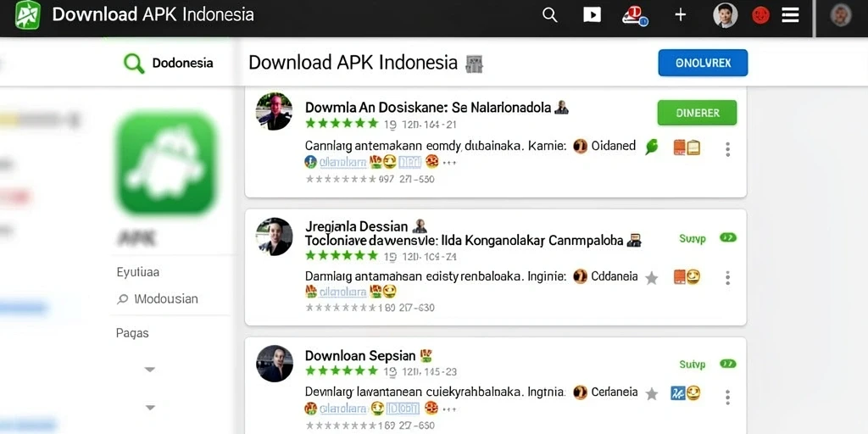Click Suvp label in Jregianla Dessian card

click(692, 238)
